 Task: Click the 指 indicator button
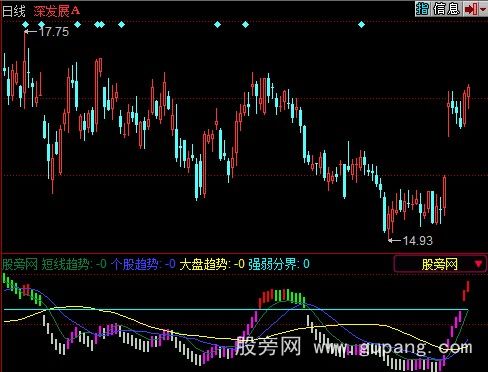(422, 9)
